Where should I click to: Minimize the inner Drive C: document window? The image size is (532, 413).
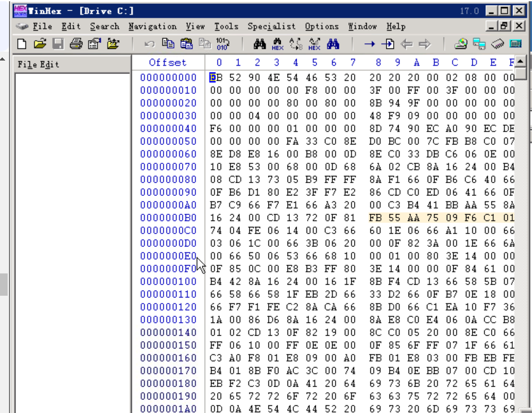491,25
